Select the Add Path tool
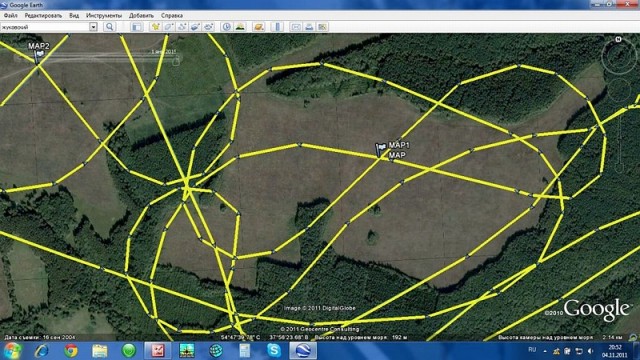 click(x=182, y=27)
